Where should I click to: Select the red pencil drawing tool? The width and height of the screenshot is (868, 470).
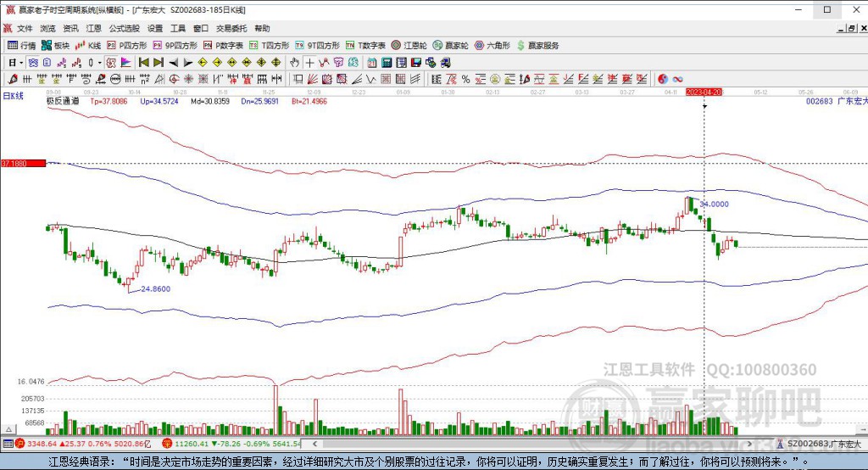click(13, 79)
